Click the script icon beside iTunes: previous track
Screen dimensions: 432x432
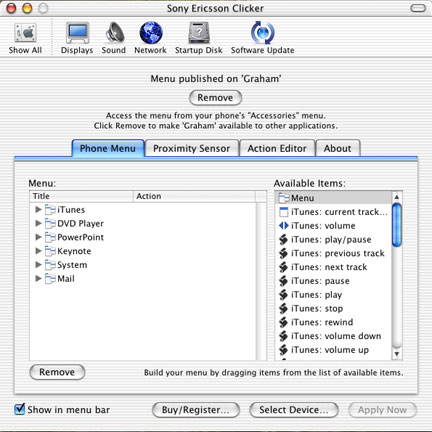pos(283,253)
